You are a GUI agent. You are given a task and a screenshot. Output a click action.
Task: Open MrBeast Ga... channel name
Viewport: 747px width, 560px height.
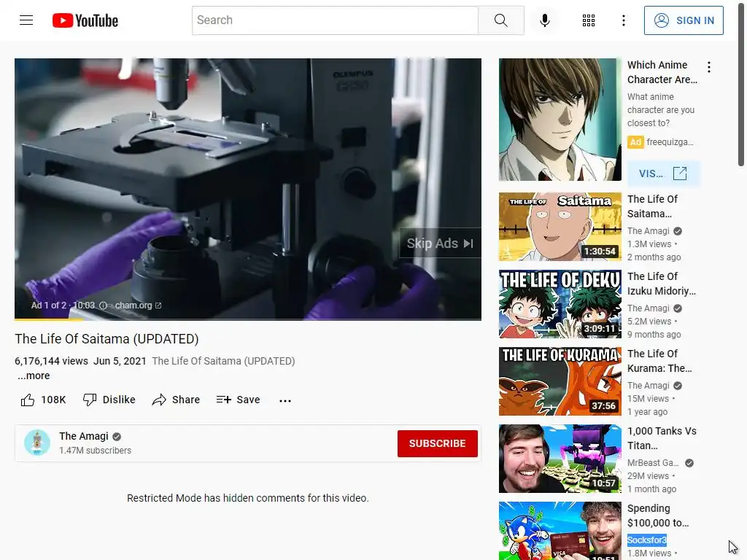point(653,463)
